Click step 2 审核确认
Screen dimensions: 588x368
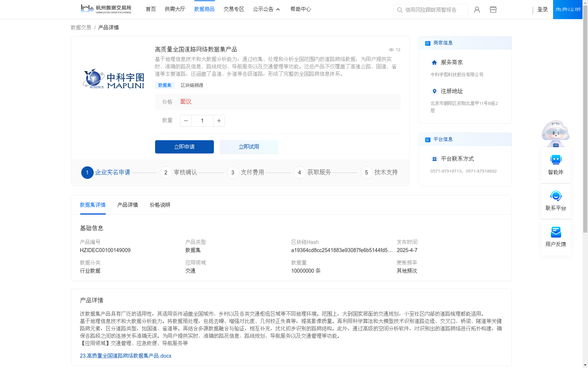tap(179, 172)
